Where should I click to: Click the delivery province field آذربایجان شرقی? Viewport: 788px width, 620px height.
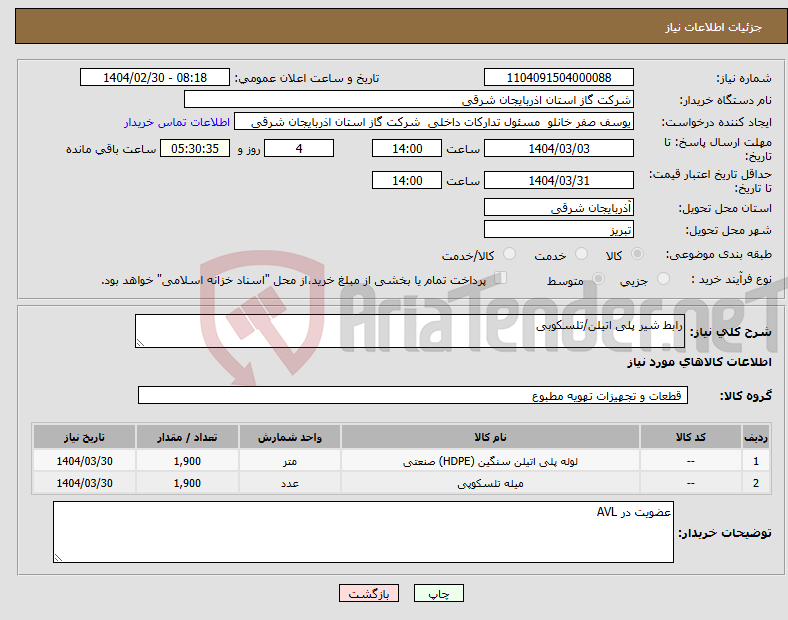coord(558,207)
